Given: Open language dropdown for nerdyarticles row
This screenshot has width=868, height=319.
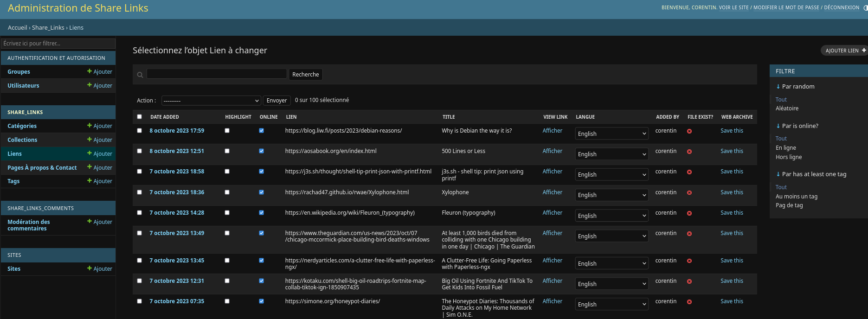Looking at the screenshot, I should tap(611, 263).
